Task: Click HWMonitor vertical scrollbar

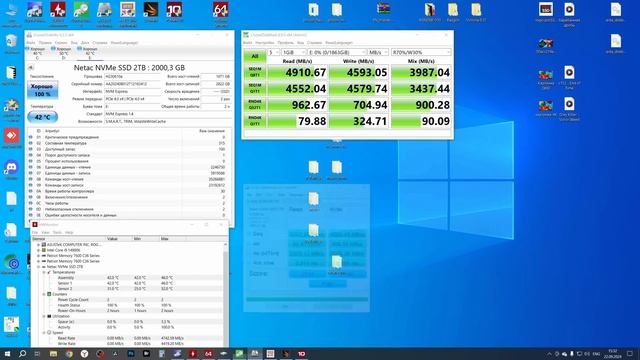Action: click(225, 294)
